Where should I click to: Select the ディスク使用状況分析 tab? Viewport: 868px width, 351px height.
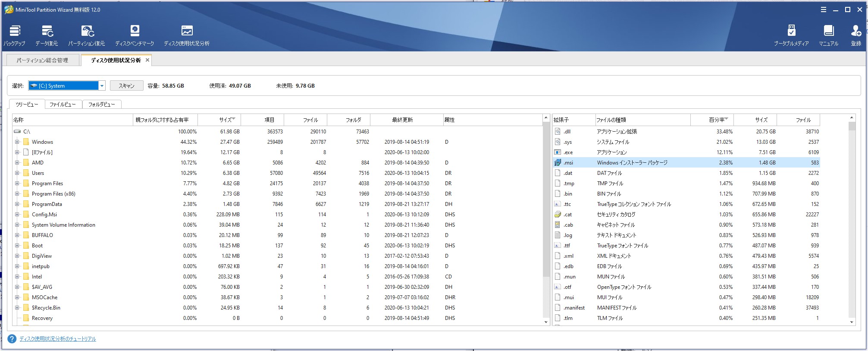[x=116, y=60]
